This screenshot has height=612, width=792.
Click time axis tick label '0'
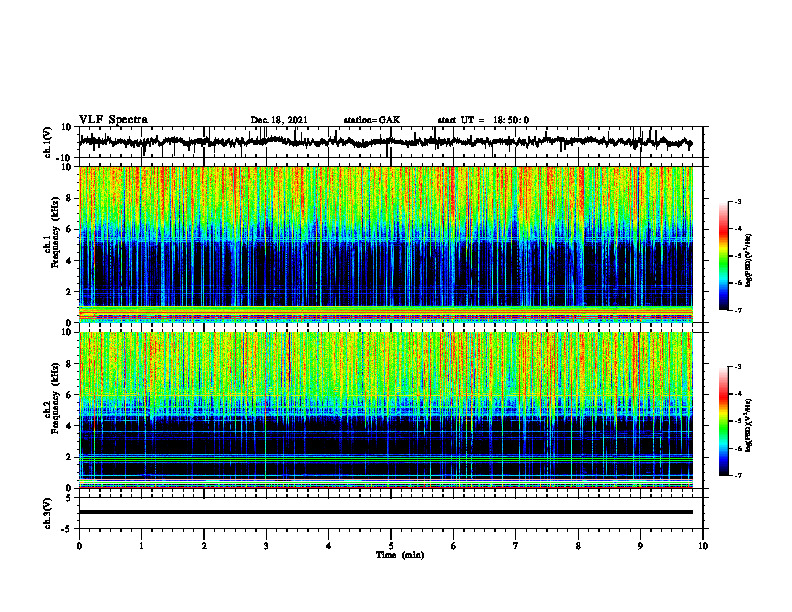point(79,546)
